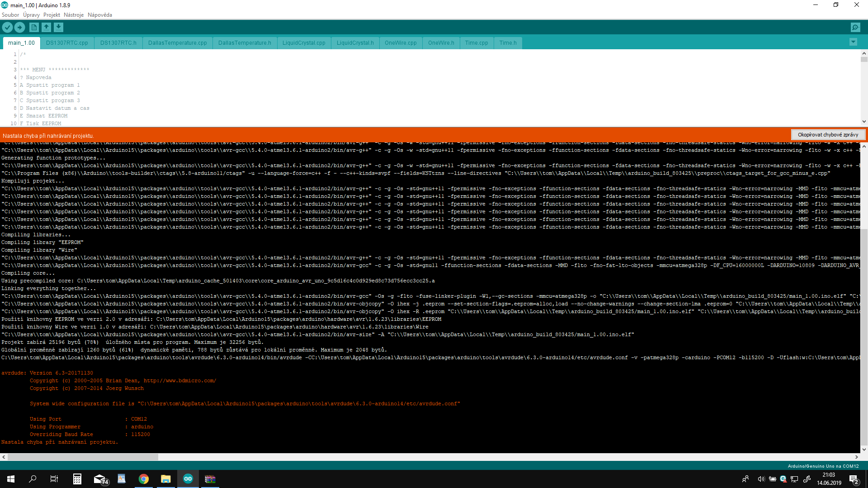Open Chrome from the taskbar
Screen dimensions: 868x488
tap(144, 479)
